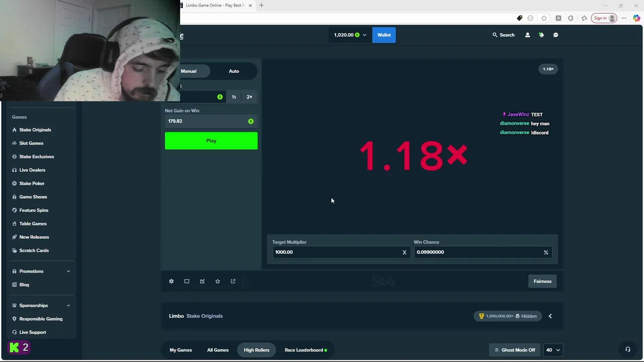Collapse game info arrow next to Hidden
The width and height of the screenshot is (644, 362).
tap(550, 316)
